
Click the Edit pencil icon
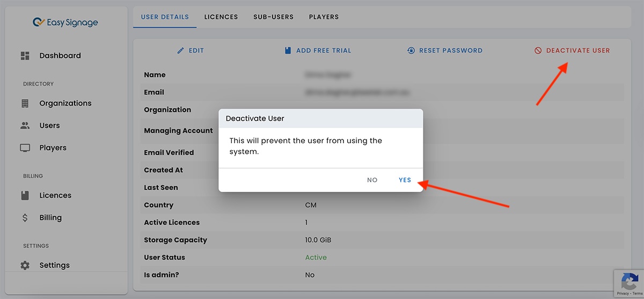(181, 50)
